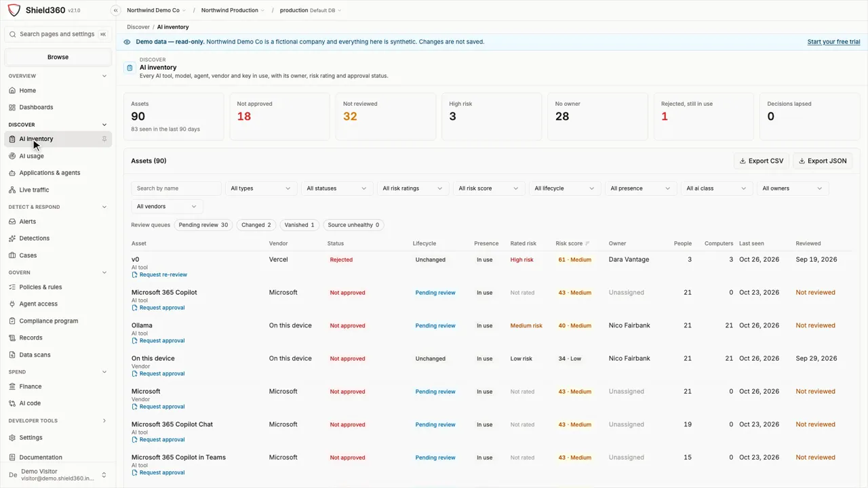
Task: Click the Start your free trial link
Action: (x=834, y=42)
